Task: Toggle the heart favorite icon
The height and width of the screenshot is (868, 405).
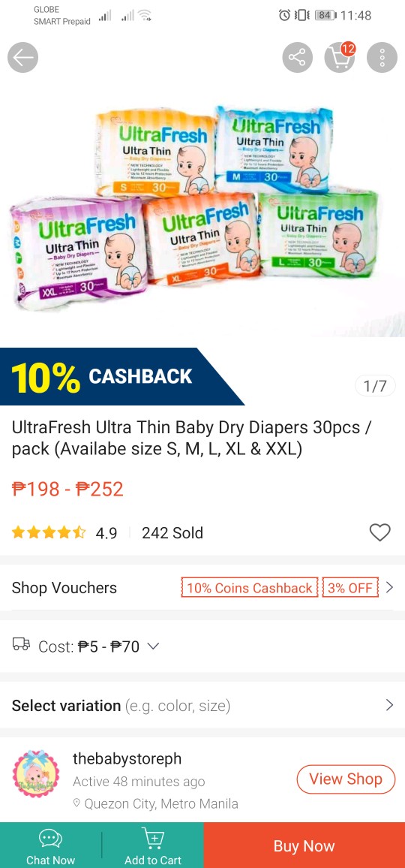Action: click(379, 532)
